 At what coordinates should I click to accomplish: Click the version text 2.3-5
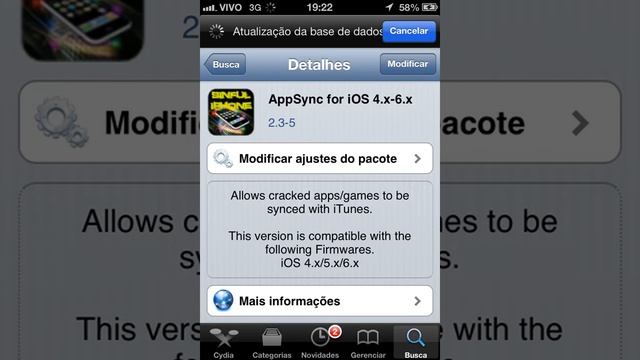[282, 123]
